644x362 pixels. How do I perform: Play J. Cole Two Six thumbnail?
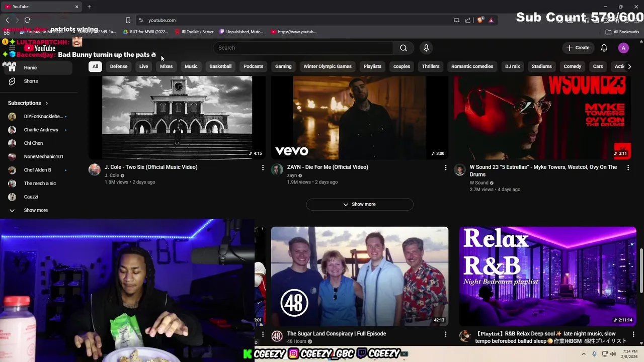click(x=177, y=118)
